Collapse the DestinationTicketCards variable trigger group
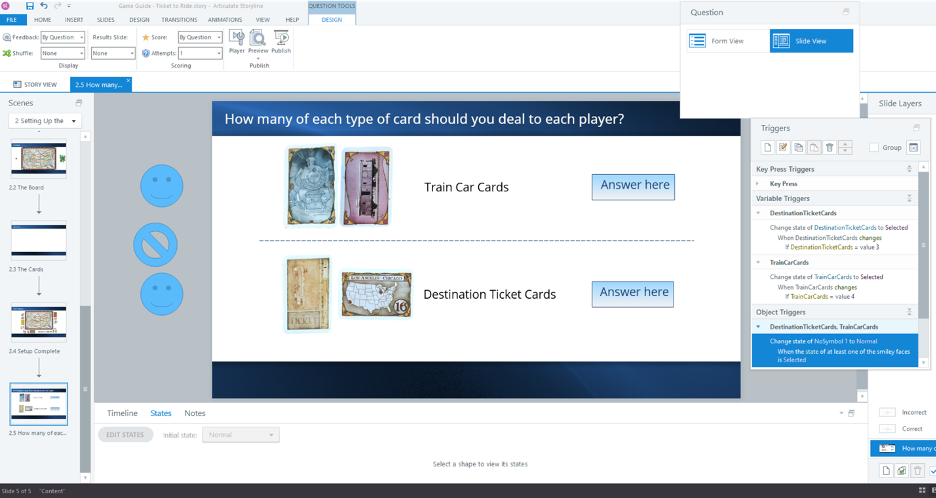 (758, 213)
